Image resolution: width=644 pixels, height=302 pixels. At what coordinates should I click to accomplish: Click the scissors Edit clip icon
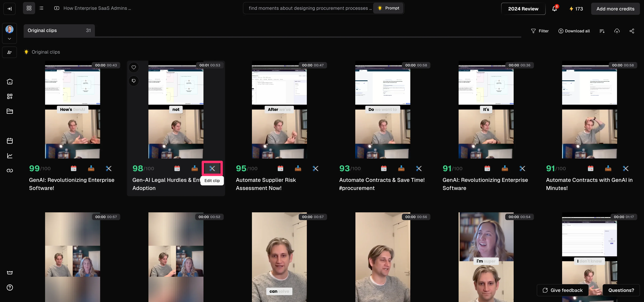coord(212,169)
